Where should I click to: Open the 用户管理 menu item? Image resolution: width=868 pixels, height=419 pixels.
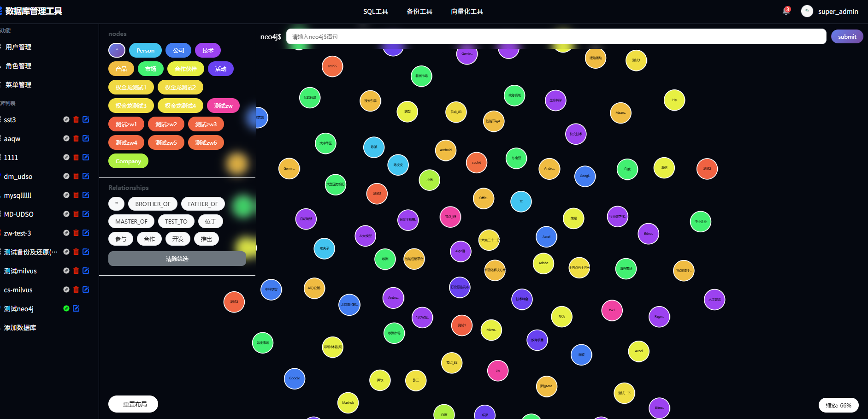(18, 47)
